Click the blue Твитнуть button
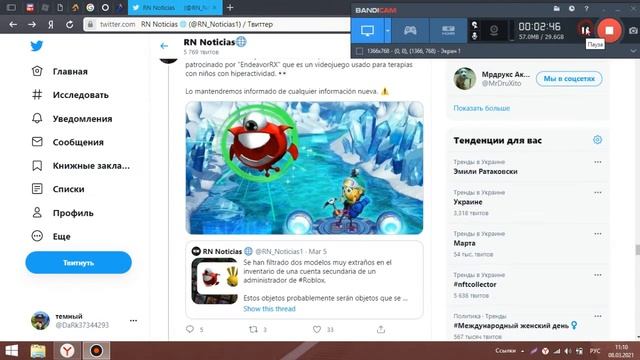Screen dimensions: 640x360 click(78, 262)
